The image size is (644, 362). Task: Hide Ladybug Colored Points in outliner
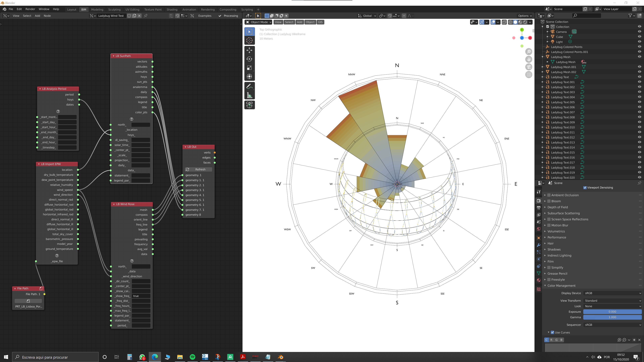pos(639,47)
